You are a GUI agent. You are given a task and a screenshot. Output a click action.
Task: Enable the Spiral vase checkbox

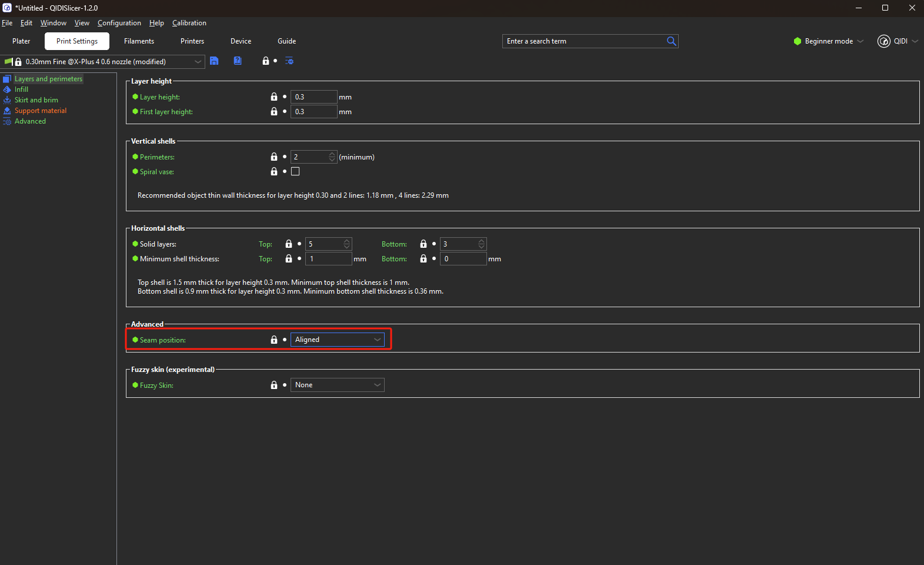coord(295,172)
